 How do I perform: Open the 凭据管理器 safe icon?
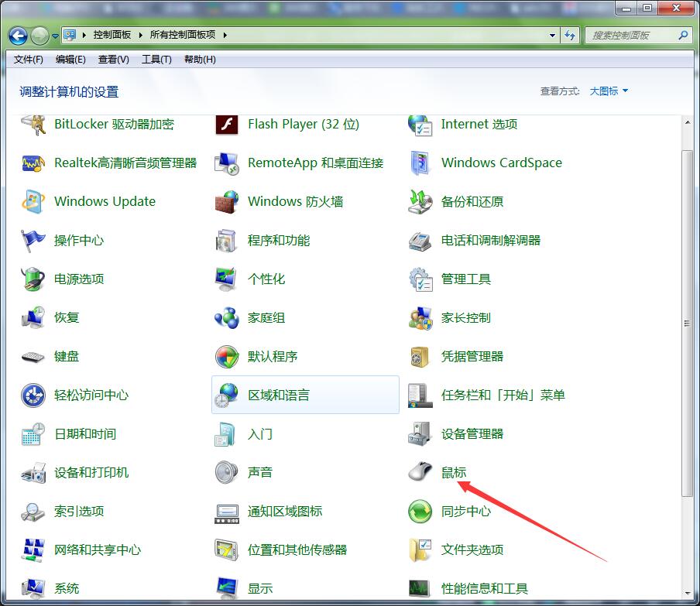420,357
